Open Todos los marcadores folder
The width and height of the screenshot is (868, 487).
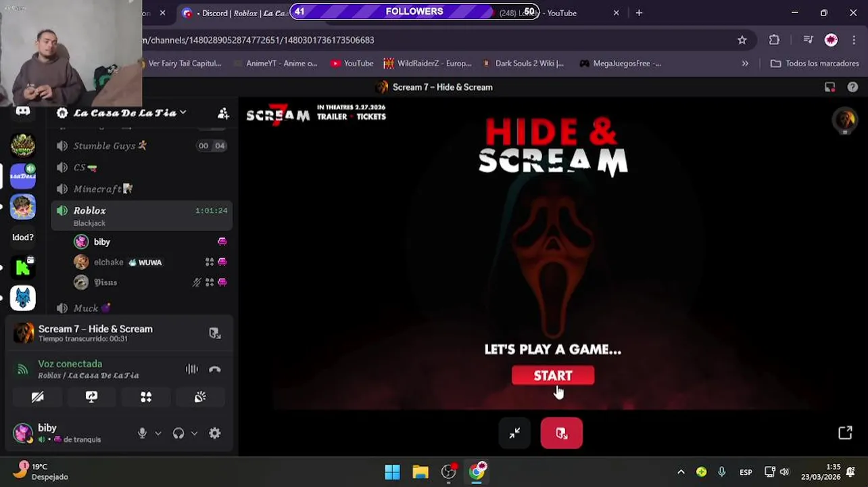[x=815, y=64]
